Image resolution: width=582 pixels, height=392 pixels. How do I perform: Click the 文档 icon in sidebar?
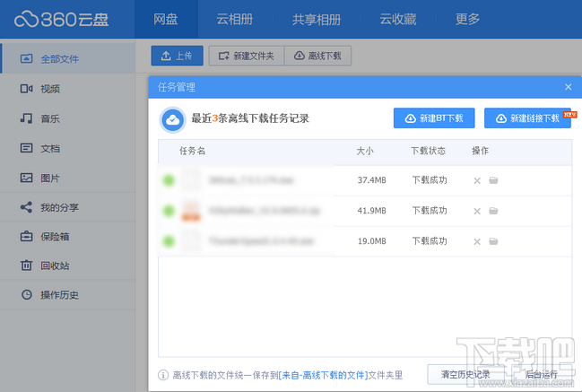pyautogui.click(x=26, y=148)
